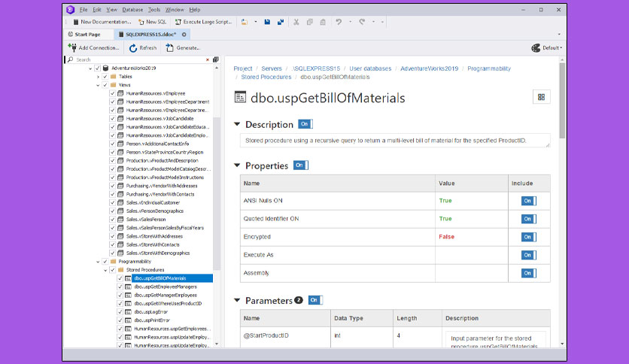Click the Save All icon in toolbar
This screenshot has width=629, height=364.
pos(281,22)
